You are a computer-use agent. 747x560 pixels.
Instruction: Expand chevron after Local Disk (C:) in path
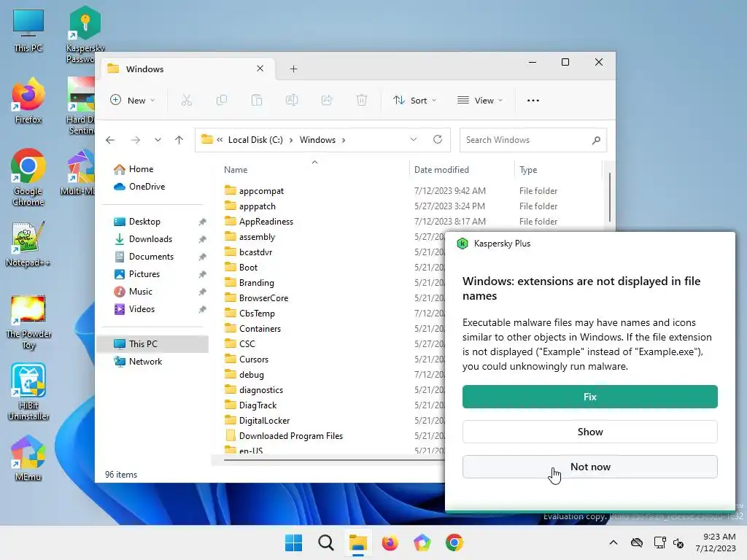tap(291, 140)
